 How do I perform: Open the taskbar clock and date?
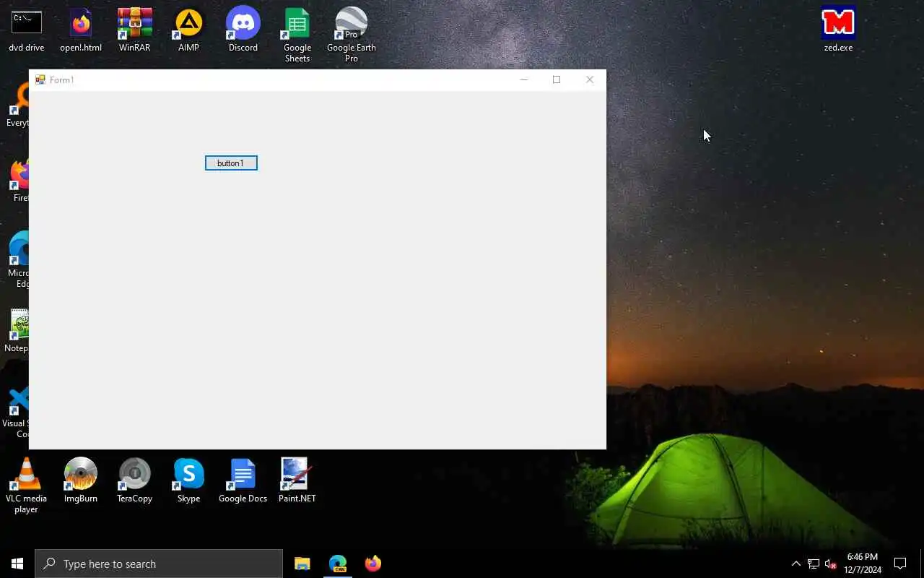pyautogui.click(x=863, y=564)
